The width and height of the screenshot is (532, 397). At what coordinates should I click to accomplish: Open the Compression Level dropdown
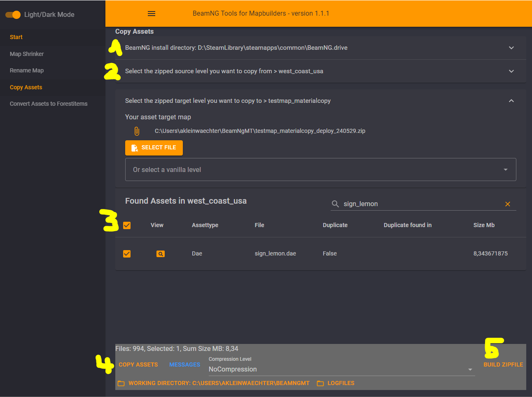341,369
